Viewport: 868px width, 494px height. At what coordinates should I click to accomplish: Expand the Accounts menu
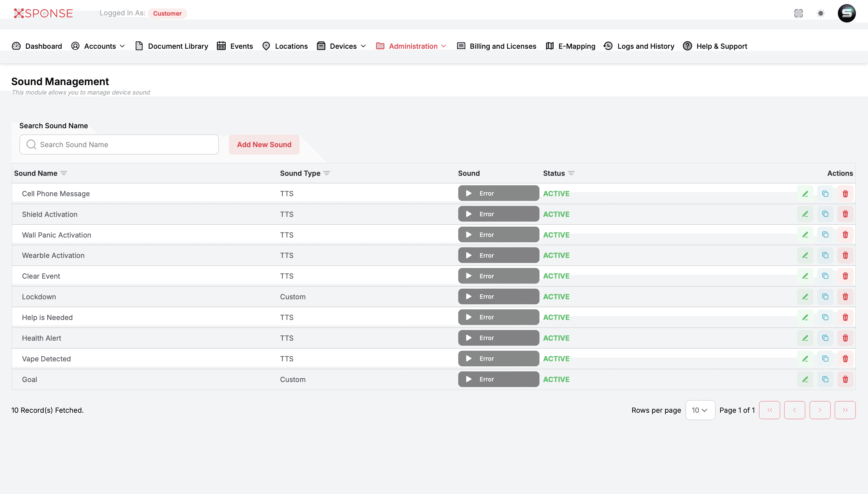pyautogui.click(x=98, y=46)
